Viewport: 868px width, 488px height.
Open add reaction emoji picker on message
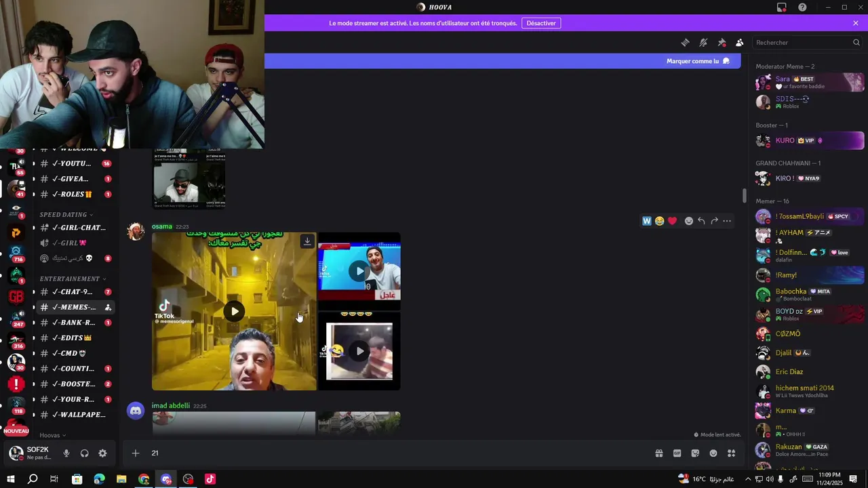(x=689, y=221)
